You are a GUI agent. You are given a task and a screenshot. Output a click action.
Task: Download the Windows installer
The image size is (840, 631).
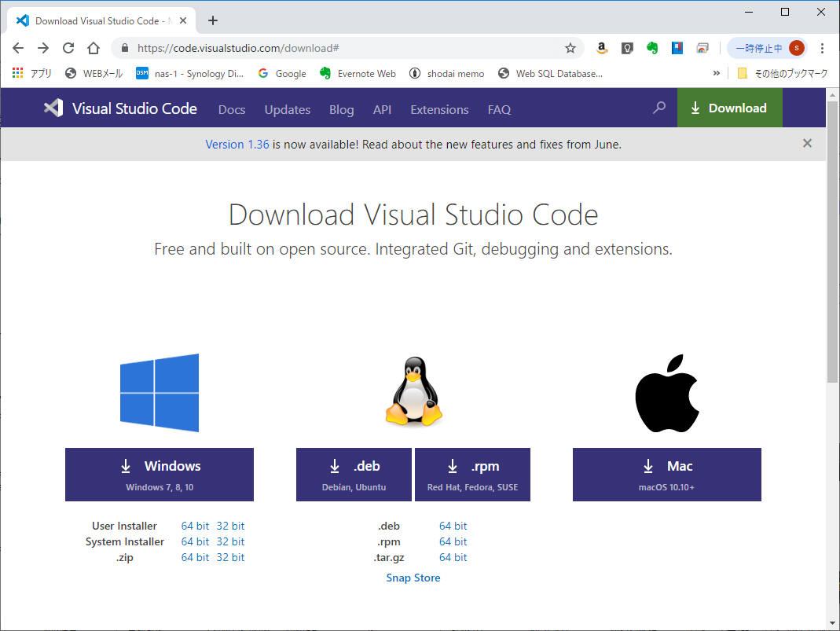(x=160, y=474)
